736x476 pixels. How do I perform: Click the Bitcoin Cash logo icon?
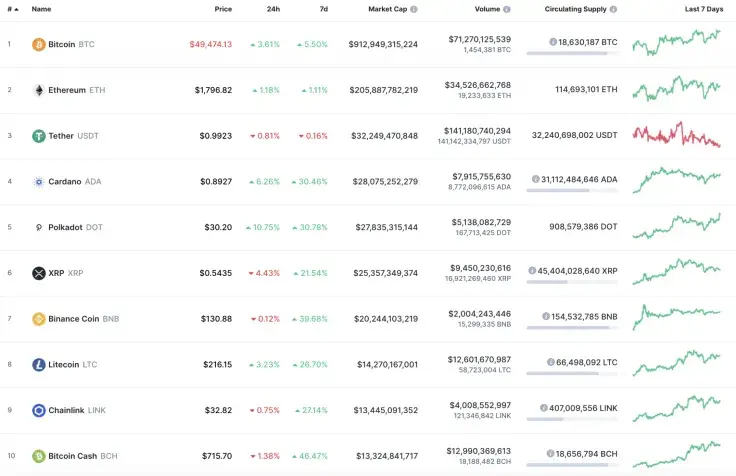pos(38,456)
